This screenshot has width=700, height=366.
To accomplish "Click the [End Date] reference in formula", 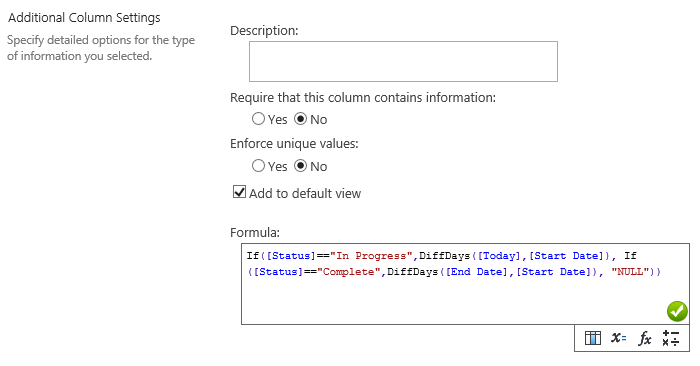I will 477,272.
